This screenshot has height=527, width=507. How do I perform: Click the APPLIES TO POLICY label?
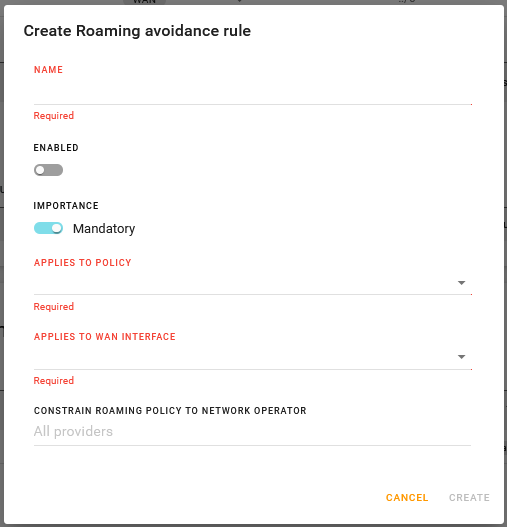tap(82, 262)
